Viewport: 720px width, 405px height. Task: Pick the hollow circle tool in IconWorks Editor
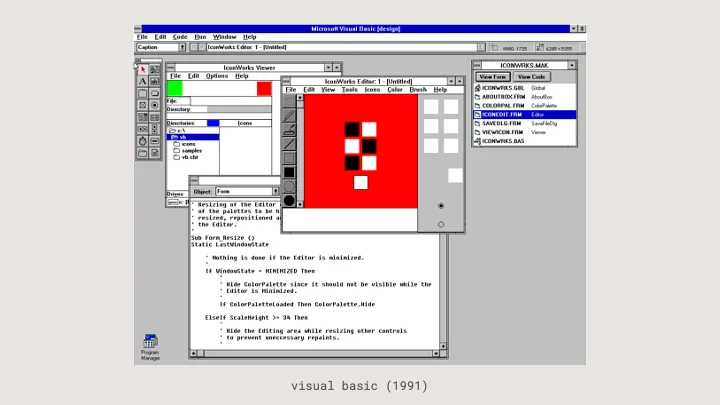289,186
